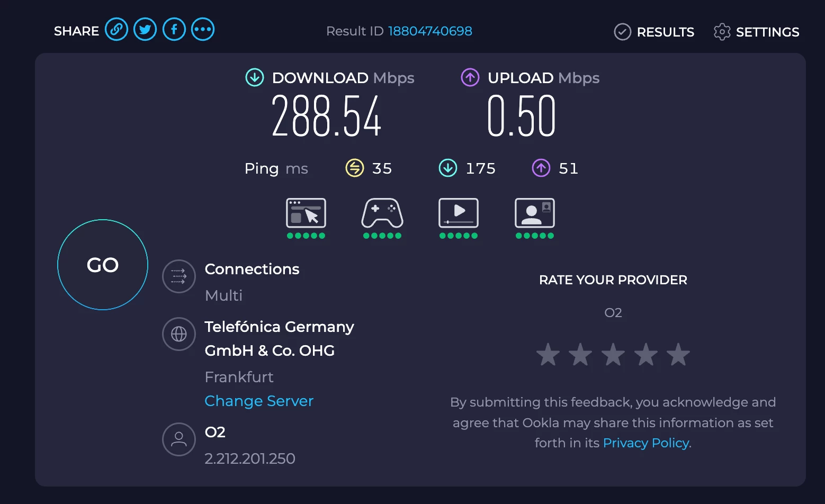Open the RESULTS page

point(654,32)
